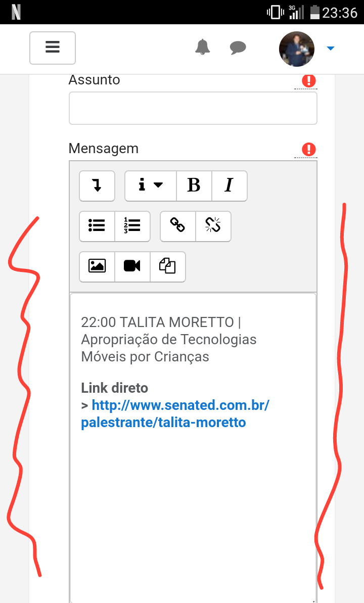Viewport: 364px width, 603px height.
Task: Insert media with video camera icon
Action: [x=132, y=266]
